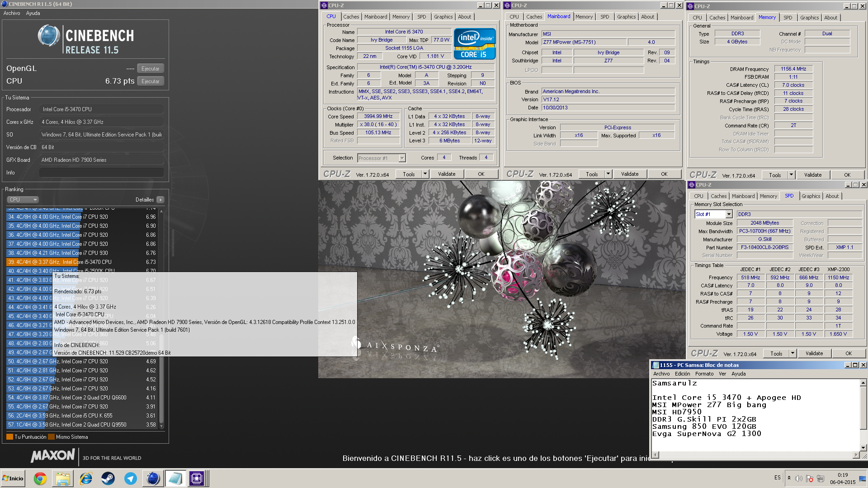Open the Edición menu in Notepad

click(x=682, y=374)
